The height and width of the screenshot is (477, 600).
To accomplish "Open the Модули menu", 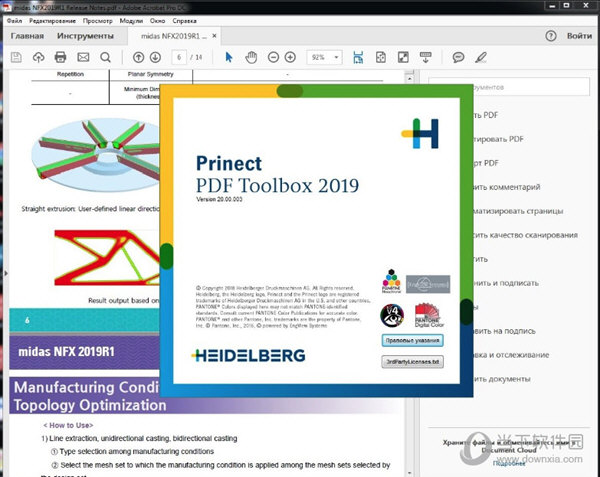I will [x=131, y=21].
